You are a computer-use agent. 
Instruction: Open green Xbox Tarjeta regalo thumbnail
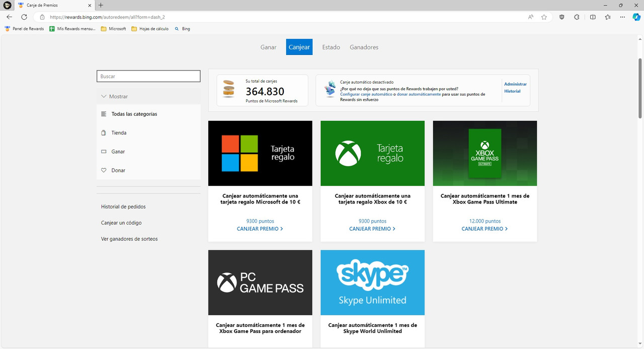click(372, 153)
